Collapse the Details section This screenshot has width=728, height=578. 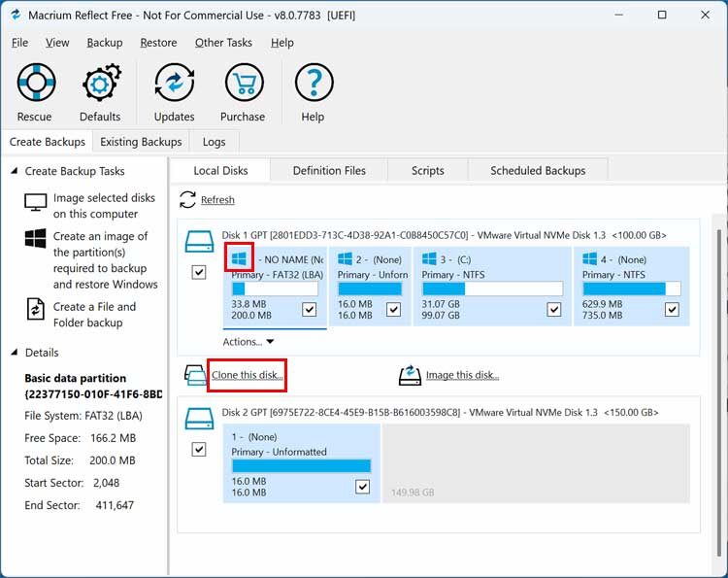pyautogui.click(x=15, y=353)
